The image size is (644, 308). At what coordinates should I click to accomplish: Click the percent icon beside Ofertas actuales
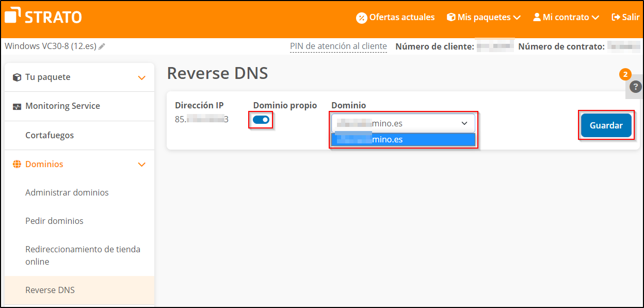(x=361, y=17)
